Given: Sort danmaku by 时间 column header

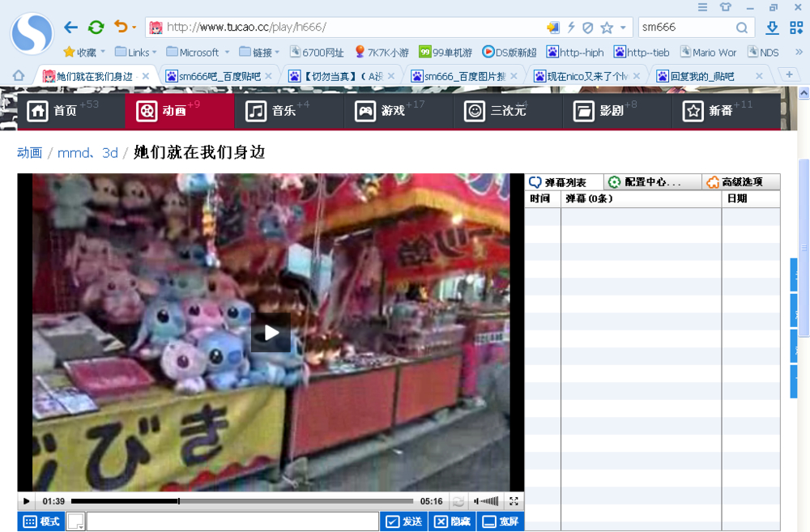Looking at the screenshot, I should tap(543, 199).
